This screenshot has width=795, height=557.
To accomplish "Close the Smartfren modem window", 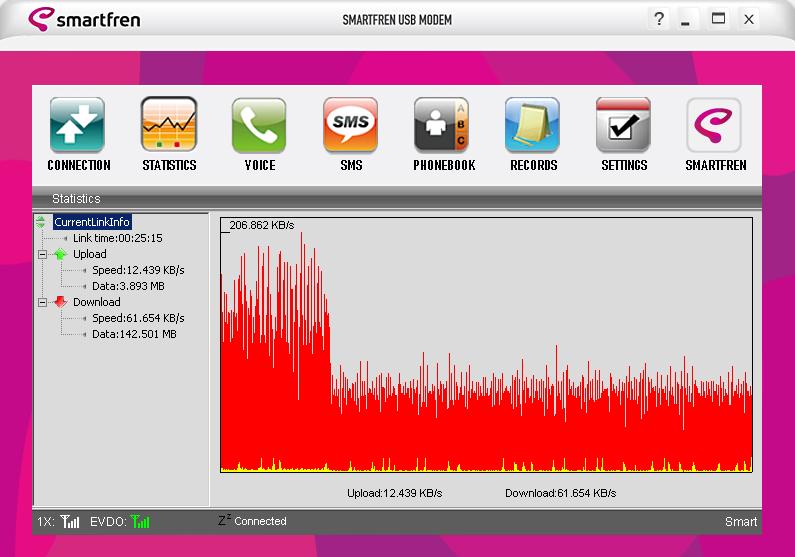I will tap(748, 19).
